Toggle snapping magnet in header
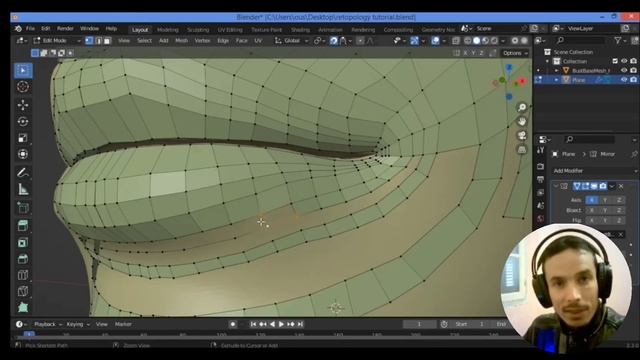Image resolution: width=640 pixels, height=360 pixels. [x=334, y=41]
